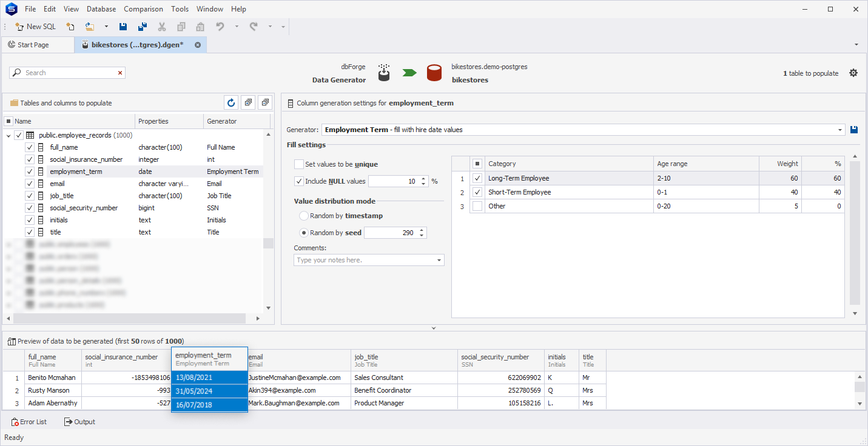Open the Tools menu
This screenshot has height=446, width=868.
[180, 9]
